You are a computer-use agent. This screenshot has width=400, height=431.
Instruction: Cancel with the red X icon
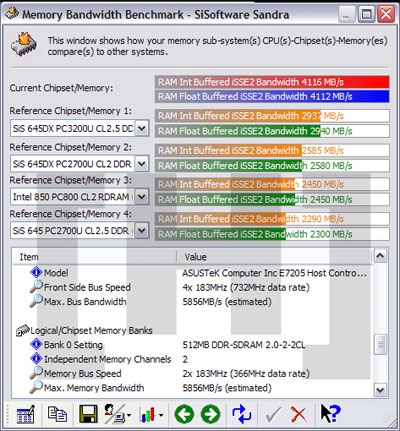pos(298,414)
